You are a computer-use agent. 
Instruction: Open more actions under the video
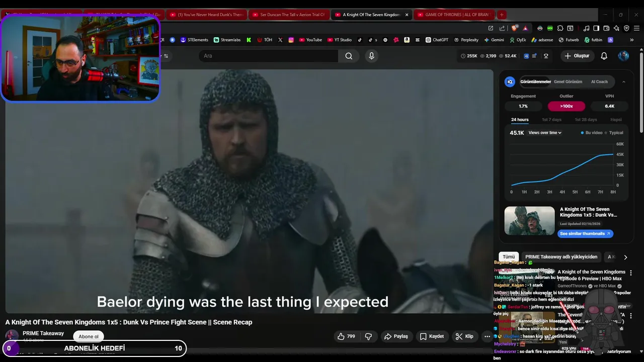[x=487, y=336]
